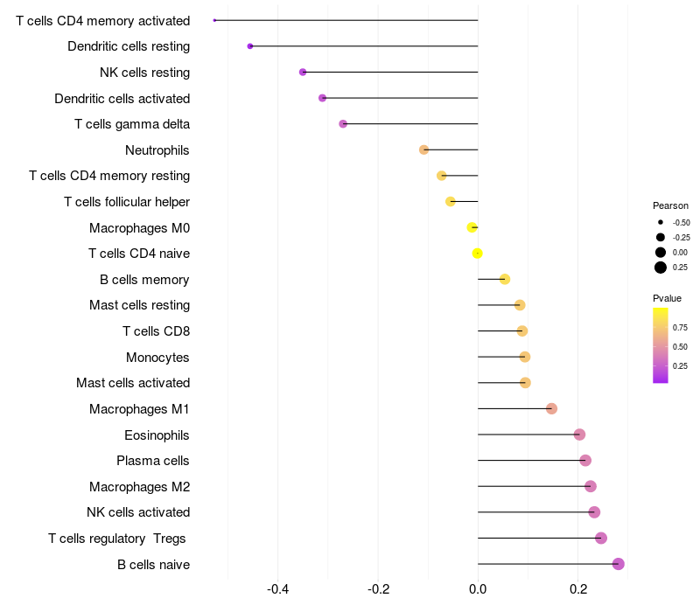Screen dimensions: 700x612
Task: Click the -0.4 x-axis tick label
Action: pyautogui.click(x=277, y=589)
